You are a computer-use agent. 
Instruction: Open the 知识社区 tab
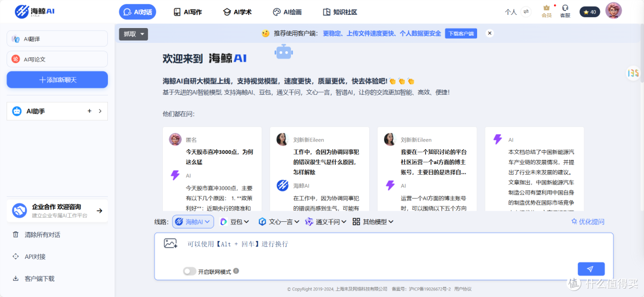coord(340,12)
